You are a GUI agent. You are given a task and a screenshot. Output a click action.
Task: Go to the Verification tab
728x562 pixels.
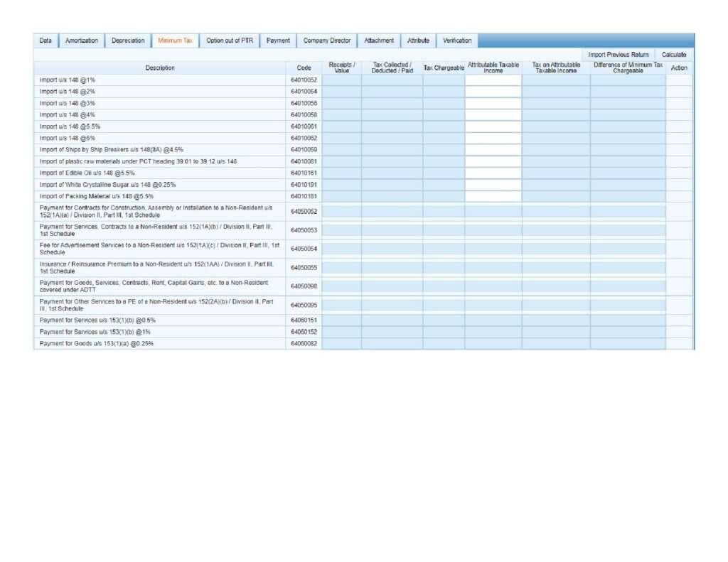(x=457, y=40)
